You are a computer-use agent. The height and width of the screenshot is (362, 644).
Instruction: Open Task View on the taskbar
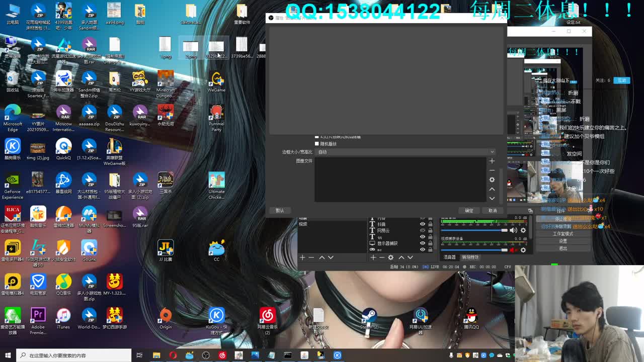coord(140,355)
